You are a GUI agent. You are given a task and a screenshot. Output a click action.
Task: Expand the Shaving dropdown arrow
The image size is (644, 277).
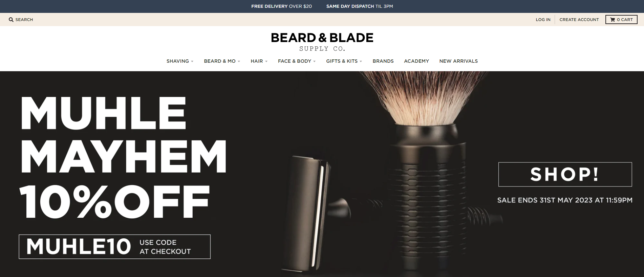[x=192, y=61]
